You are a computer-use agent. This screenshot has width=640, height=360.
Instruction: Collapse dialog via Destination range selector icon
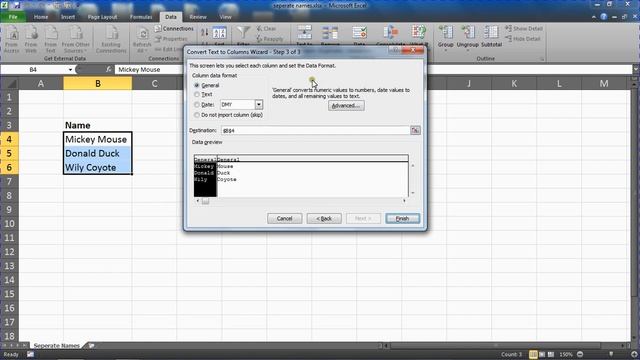(415, 130)
